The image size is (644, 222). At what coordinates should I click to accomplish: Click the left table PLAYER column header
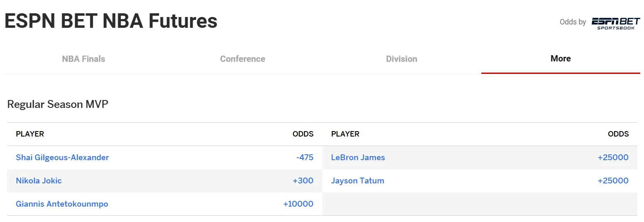pos(30,134)
